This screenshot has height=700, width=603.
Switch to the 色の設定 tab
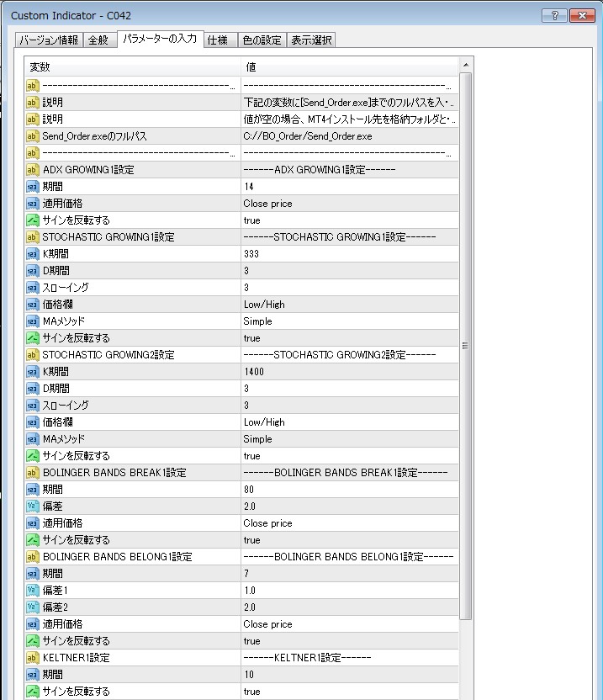[x=262, y=40]
